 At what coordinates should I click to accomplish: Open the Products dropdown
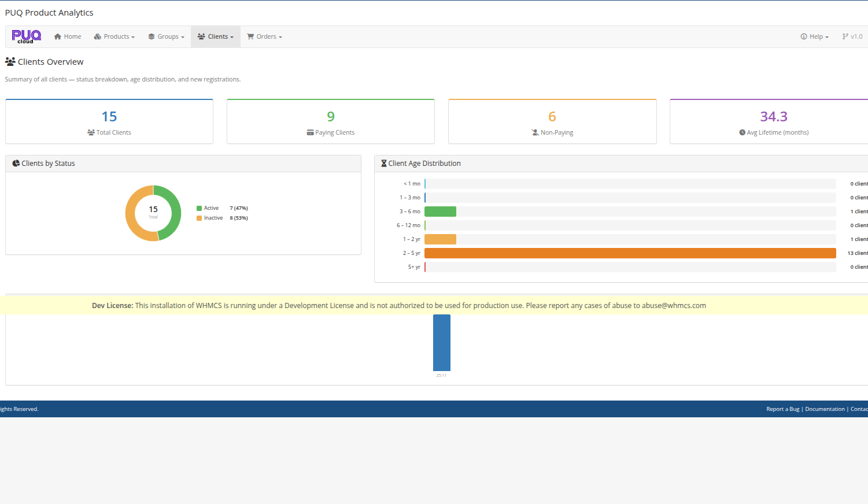[x=114, y=36]
